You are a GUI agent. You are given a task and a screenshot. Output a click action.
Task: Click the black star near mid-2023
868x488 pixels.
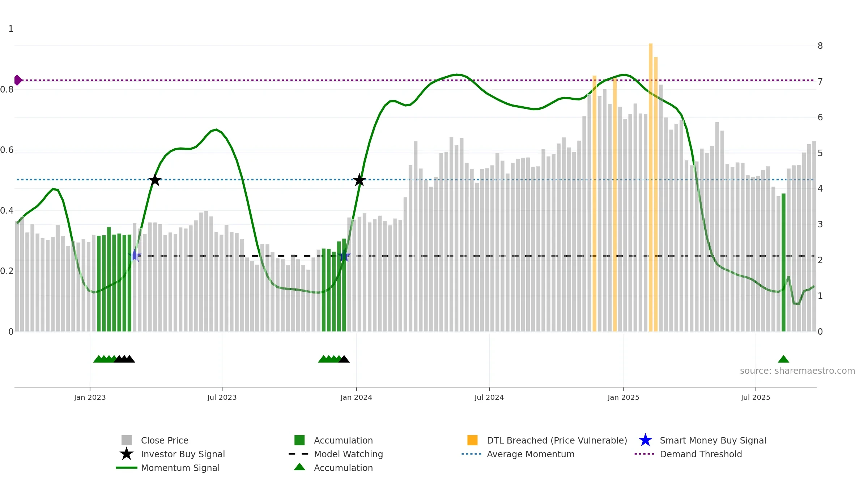[x=155, y=180]
